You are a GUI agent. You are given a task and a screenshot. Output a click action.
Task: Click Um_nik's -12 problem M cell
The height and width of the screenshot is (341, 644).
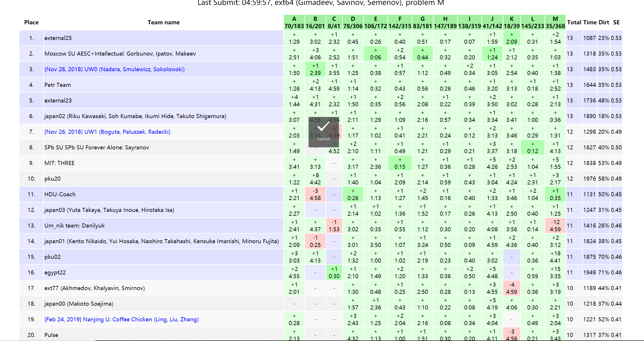pyautogui.click(x=555, y=225)
